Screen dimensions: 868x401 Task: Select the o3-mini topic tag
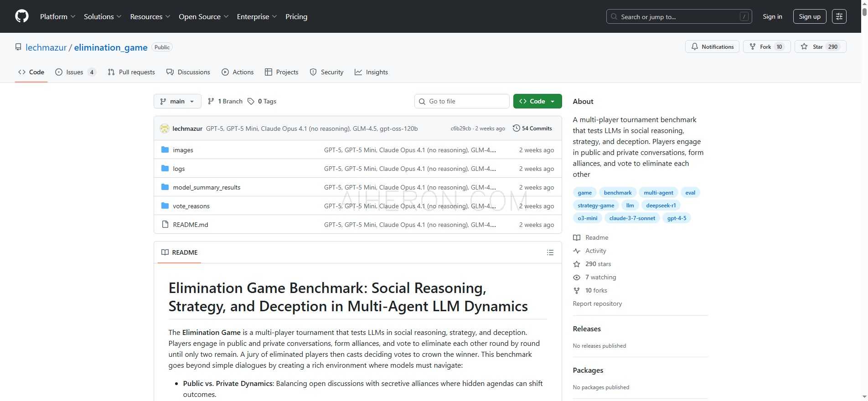point(587,218)
